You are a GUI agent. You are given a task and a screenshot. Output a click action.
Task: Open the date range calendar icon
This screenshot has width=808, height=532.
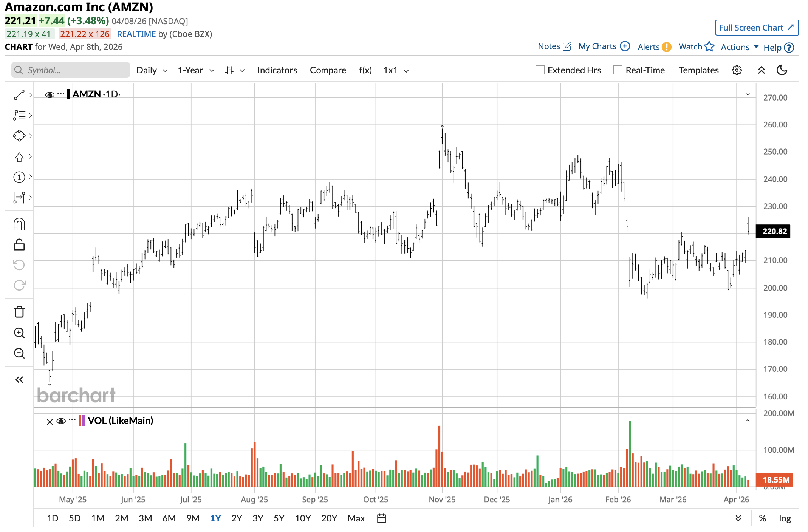pos(381,518)
